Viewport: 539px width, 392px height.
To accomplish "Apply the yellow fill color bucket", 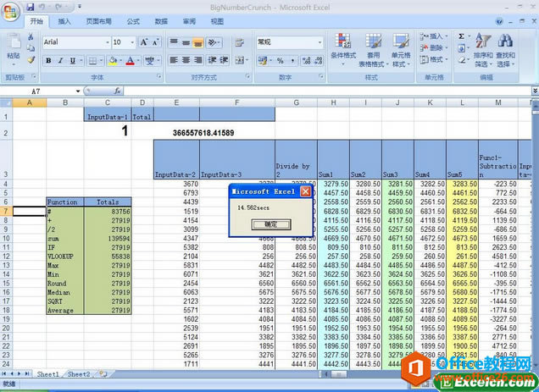I will coord(113,61).
